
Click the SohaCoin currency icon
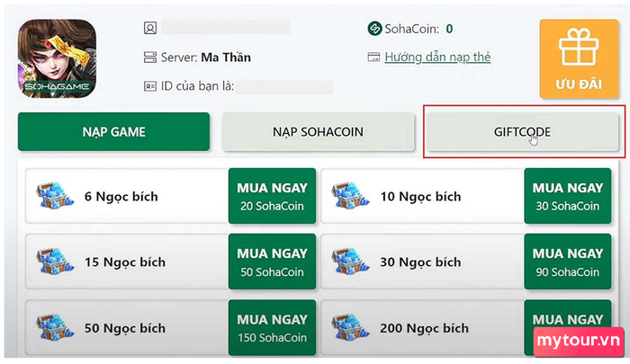coord(375,29)
